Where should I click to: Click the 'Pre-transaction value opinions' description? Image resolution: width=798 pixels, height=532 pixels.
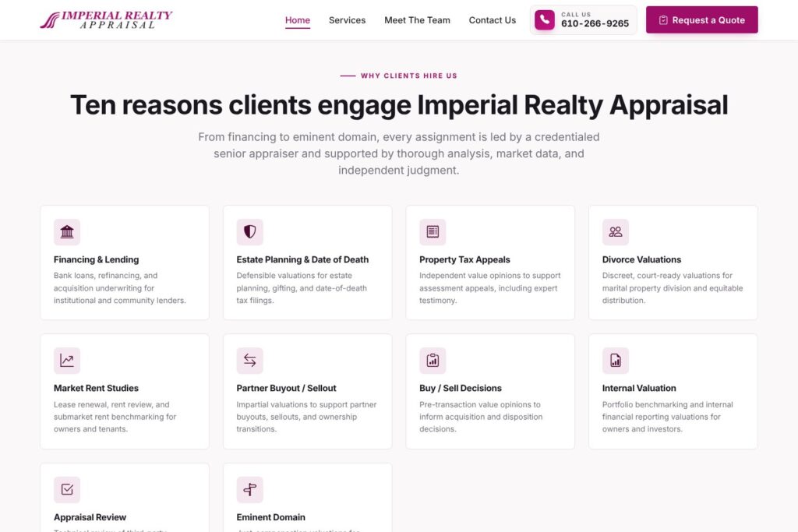tap(481, 417)
